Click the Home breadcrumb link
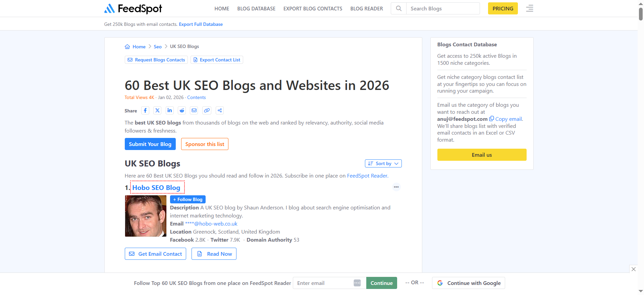Screen dimensions: 644x295 (139, 47)
